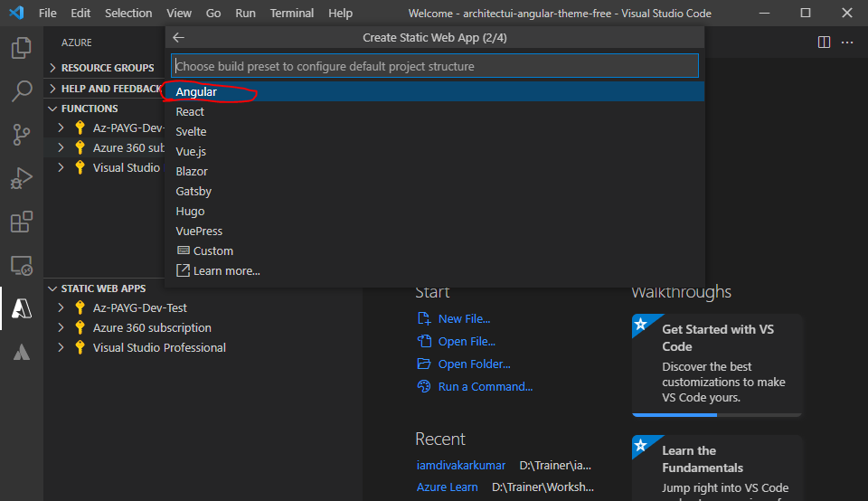Click the Open File icon

click(x=424, y=341)
